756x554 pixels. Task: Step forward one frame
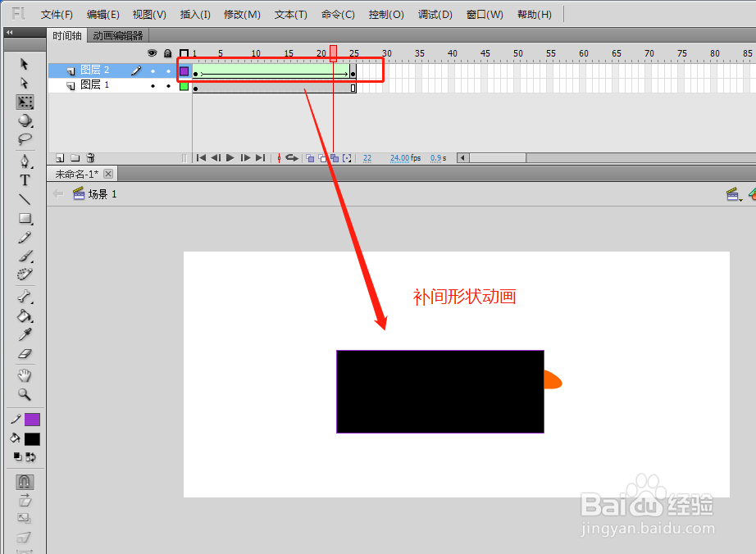(245, 157)
